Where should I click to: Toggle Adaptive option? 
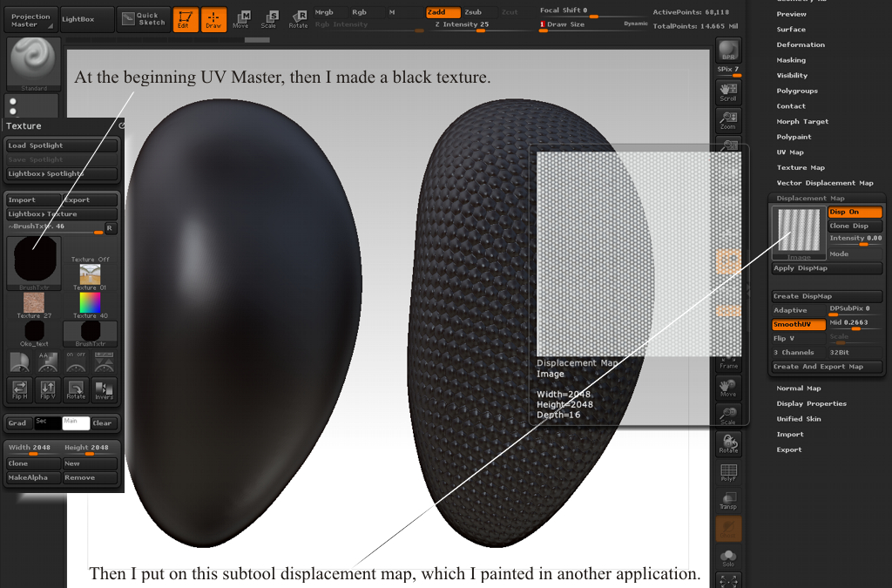(x=799, y=310)
